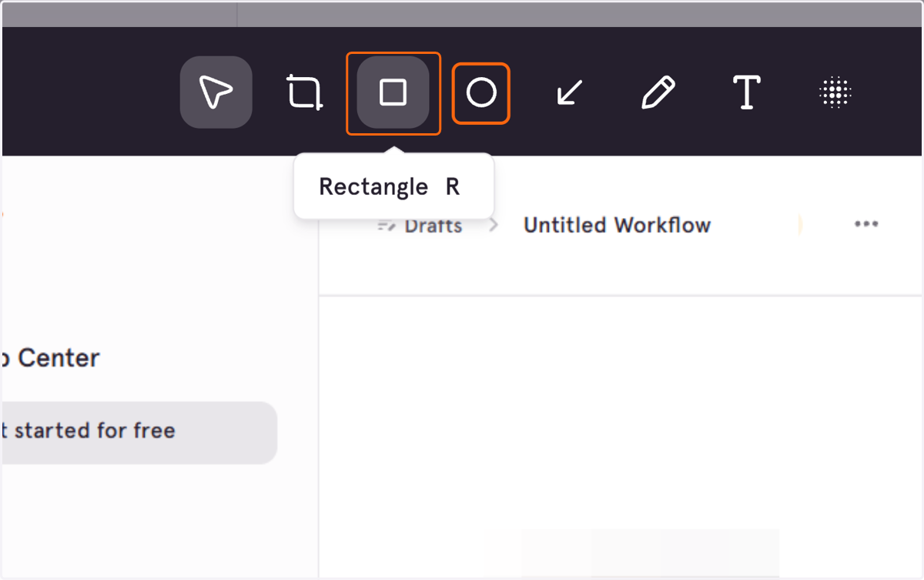This screenshot has height=580, width=924.
Task: Click the started for free button
Action: [x=139, y=432]
